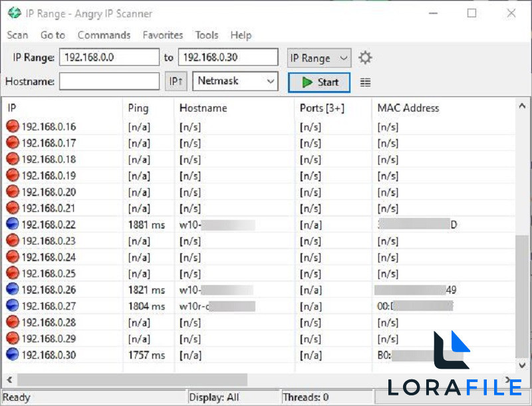Image resolution: width=532 pixels, height=406 pixels.
Task: Select the 192.168.0.16 IP cell
Action: [x=49, y=127]
